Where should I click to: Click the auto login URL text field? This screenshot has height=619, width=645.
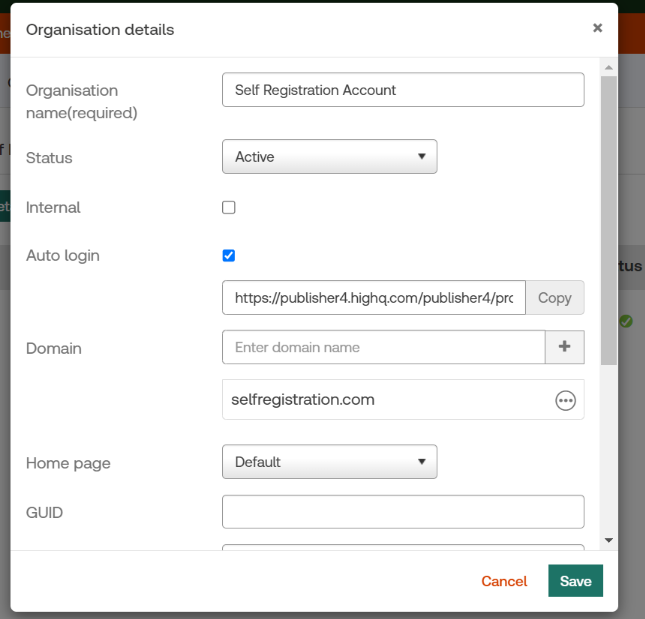[x=373, y=298]
